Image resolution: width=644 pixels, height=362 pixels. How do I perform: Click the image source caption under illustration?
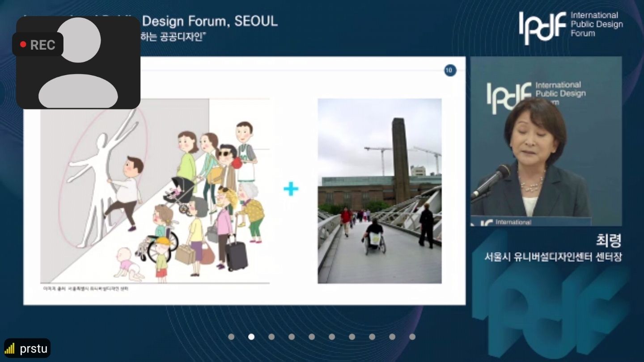(x=85, y=289)
